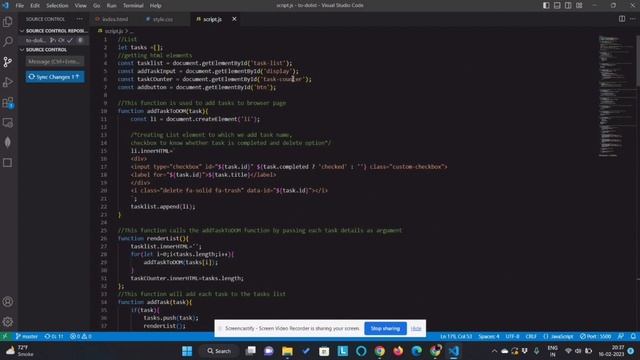Screen dimensions: 640x360
Task: Open the Run menu
Action: click(111, 5)
